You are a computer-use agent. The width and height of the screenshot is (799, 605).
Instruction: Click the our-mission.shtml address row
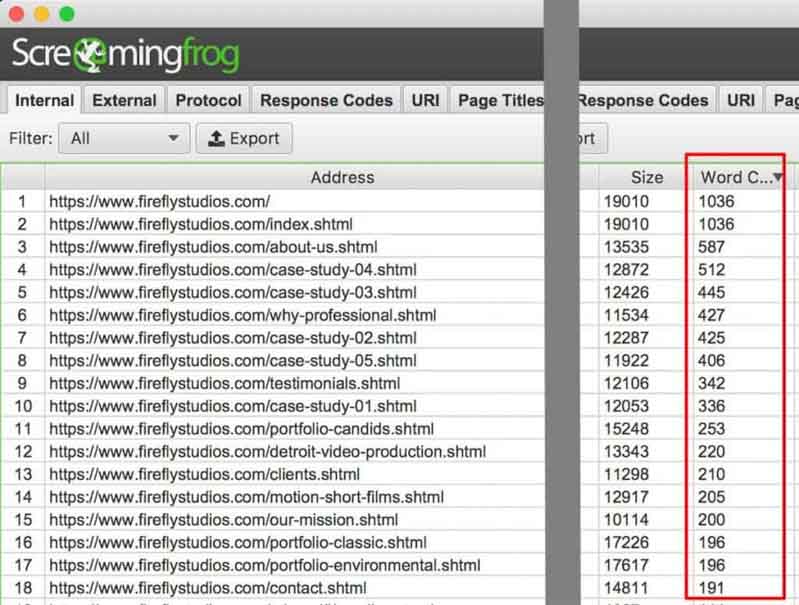pyautogui.click(x=223, y=520)
